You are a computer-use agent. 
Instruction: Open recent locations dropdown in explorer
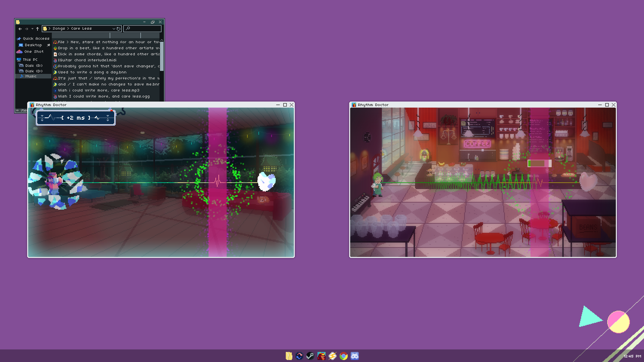[32, 29]
